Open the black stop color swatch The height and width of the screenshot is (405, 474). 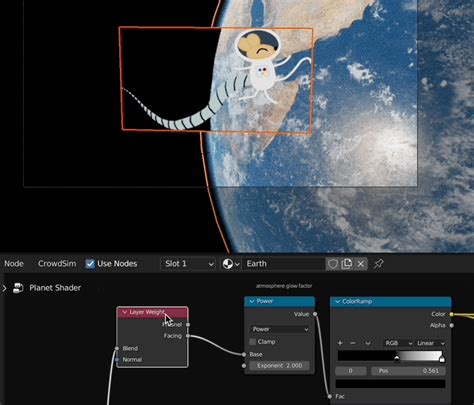(390, 384)
